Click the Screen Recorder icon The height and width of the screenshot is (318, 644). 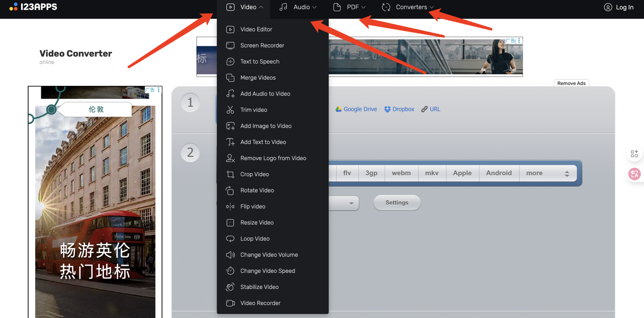(230, 46)
